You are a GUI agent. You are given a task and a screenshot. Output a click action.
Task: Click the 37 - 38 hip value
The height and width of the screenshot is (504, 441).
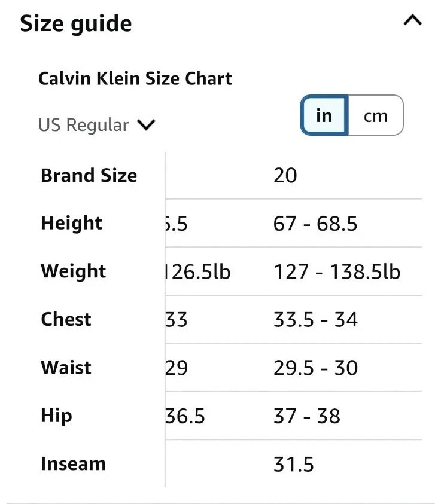click(307, 416)
